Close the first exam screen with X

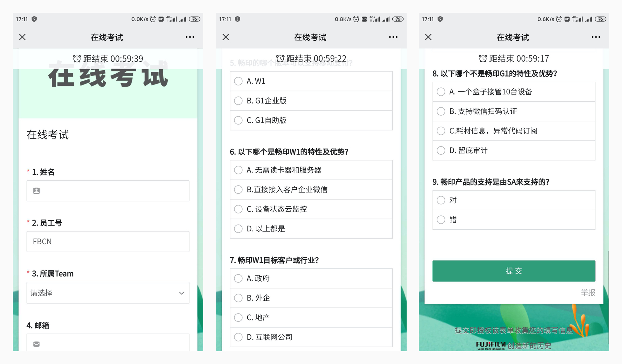22,37
